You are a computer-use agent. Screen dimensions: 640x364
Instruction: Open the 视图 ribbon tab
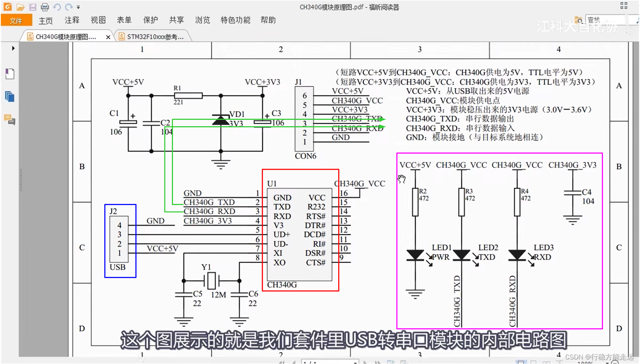(x=98, y=20)
